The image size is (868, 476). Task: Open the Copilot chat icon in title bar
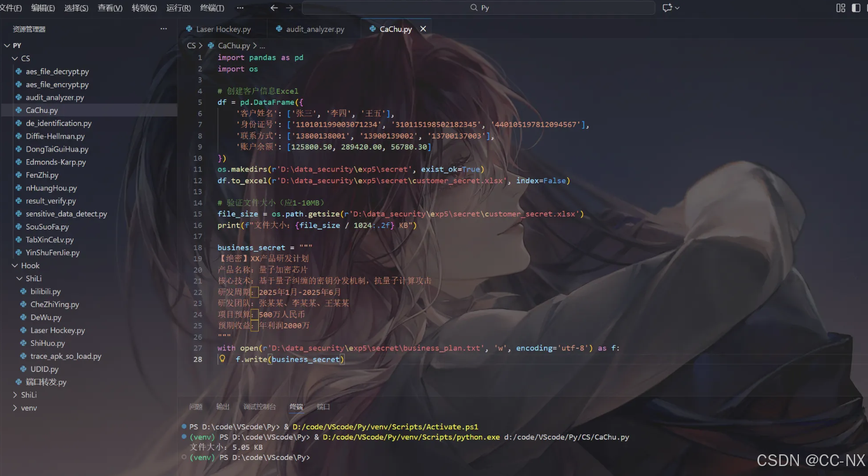pos(667,8)
